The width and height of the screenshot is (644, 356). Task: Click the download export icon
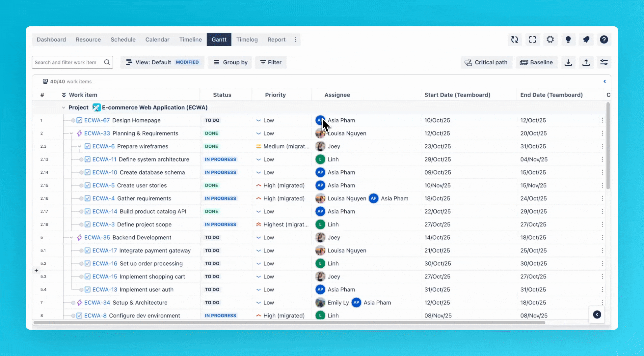[x=568, y=62]
